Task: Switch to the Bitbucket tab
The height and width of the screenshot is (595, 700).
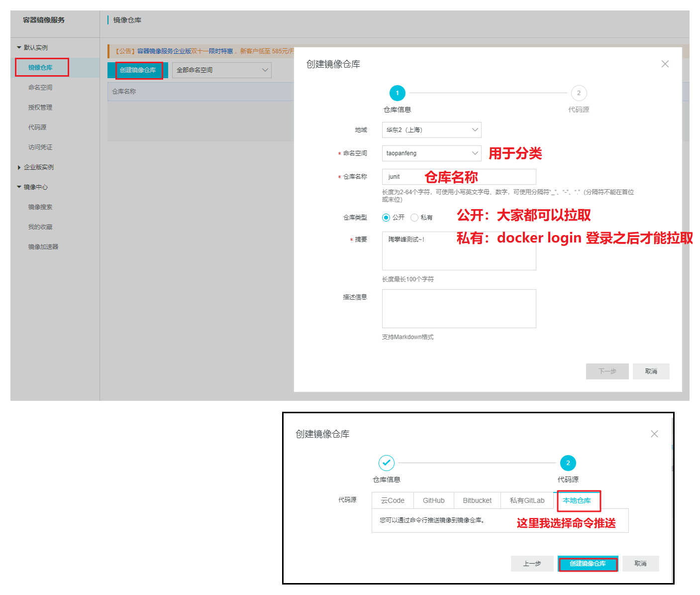Action: coord(477,500)
